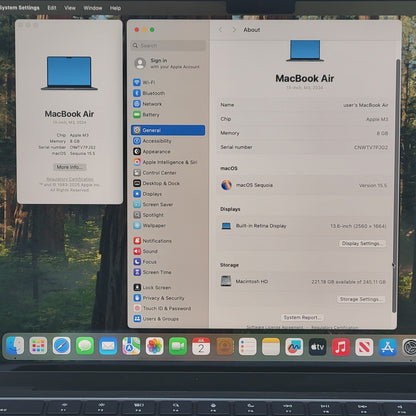Open Apple Intelligence & Siri settings
The image size is (416, 416).
165,162
